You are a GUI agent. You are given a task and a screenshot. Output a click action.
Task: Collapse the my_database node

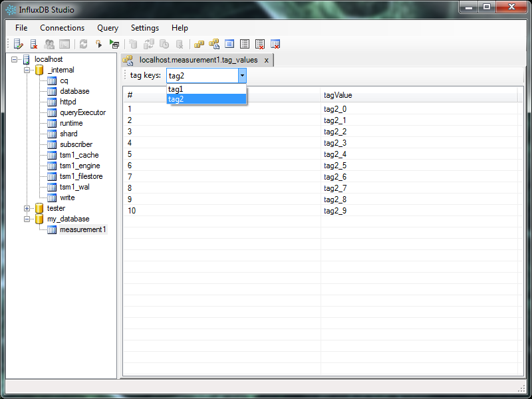click(x=27, y=219)
